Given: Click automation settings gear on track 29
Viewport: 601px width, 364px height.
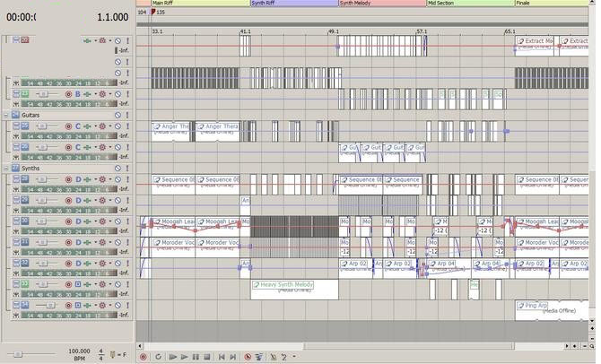Looking at the screenshot, I should [x=102, y=201].
